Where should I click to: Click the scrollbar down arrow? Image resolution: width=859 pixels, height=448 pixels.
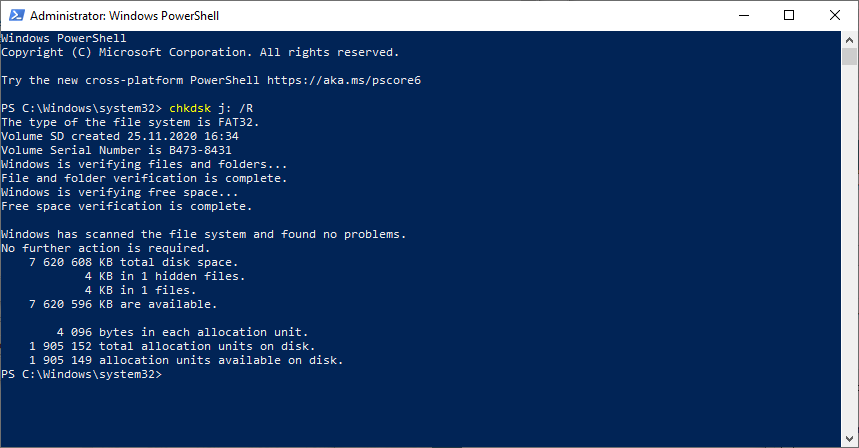(850, 439)
